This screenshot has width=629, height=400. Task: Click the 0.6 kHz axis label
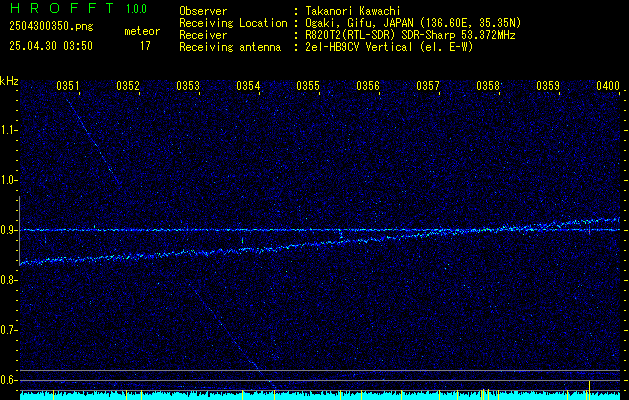coord(8,380)
